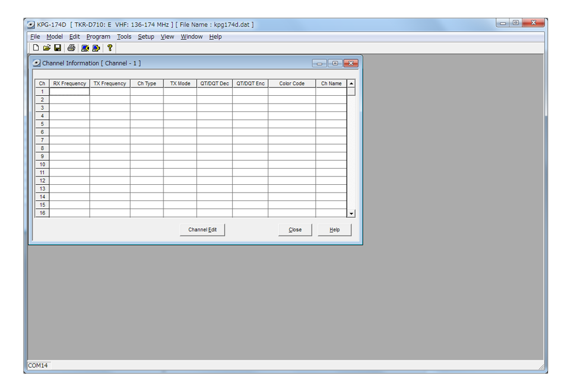The image size is (571, 392).
Task: Write data to the repeater icon
Action: tap(96, 48)
